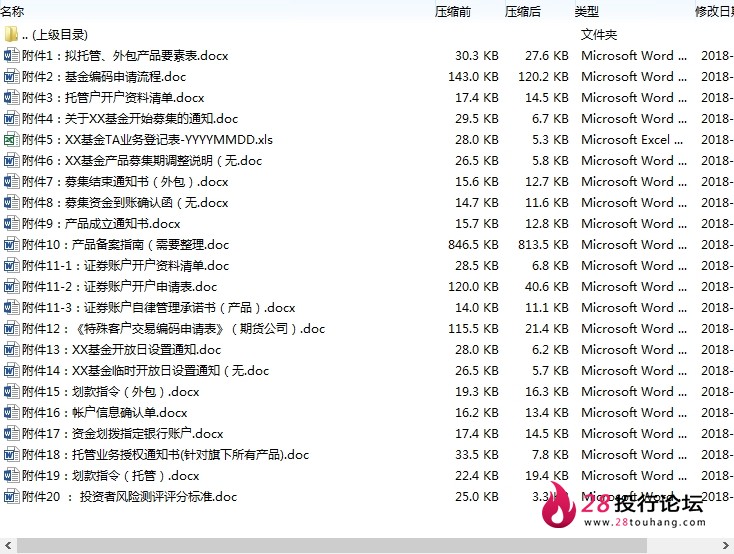This screenshot has height=554, width=734.
Task: Select file 附件10：产品备案指南
Action: click(125, 245)
